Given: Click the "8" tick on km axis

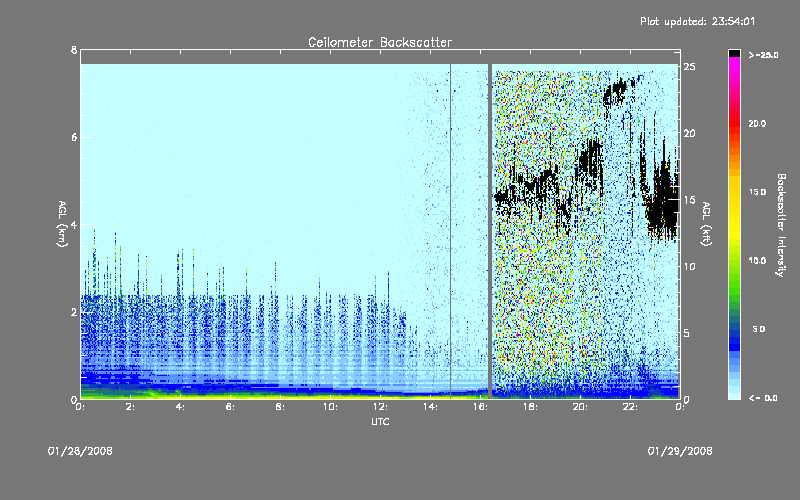Looking at the screenshot, I should (x=74, y=50).
